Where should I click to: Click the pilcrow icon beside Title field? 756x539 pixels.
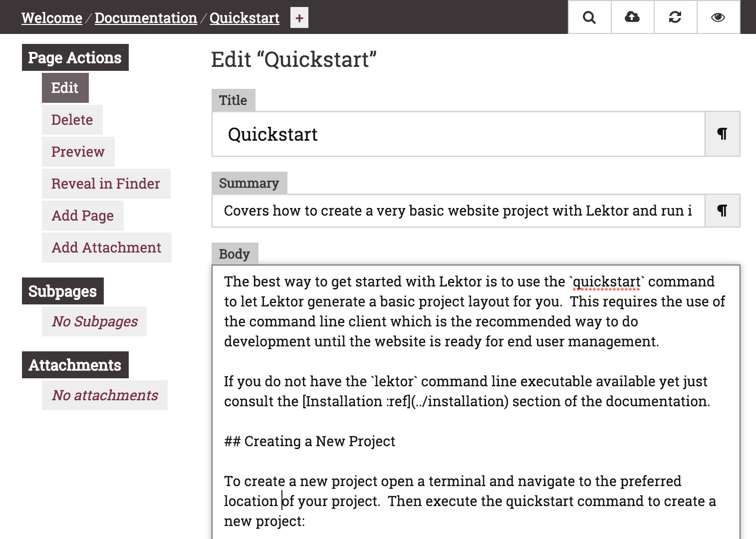tap(722, 134)
